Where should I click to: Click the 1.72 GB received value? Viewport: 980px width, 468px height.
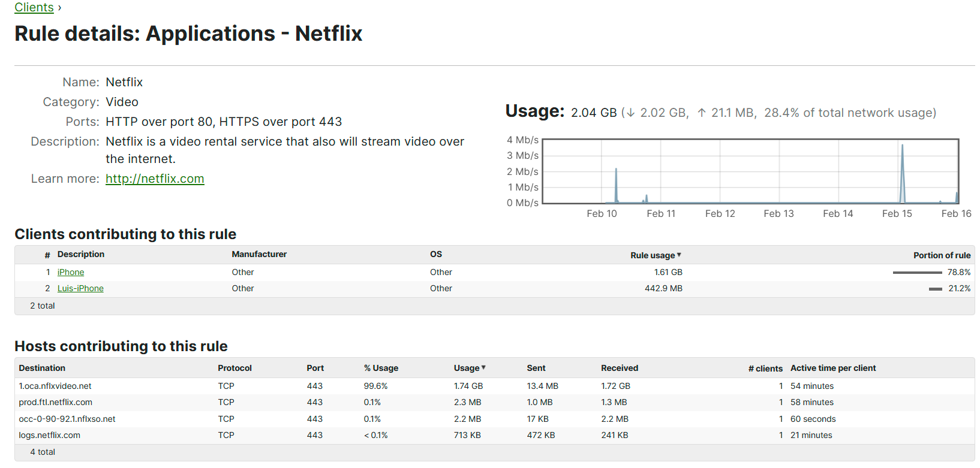[x=616, y=386]
